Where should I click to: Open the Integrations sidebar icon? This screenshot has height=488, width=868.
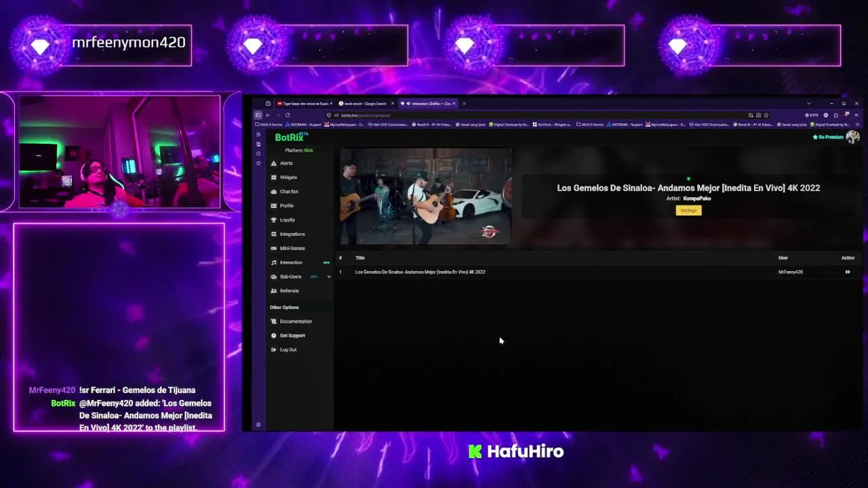click(x=273, y=235)
